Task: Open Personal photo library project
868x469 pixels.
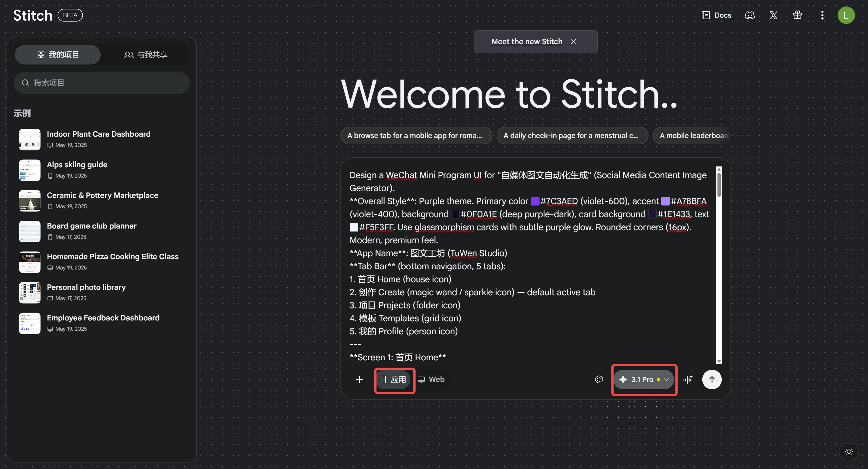Action: 101,292
